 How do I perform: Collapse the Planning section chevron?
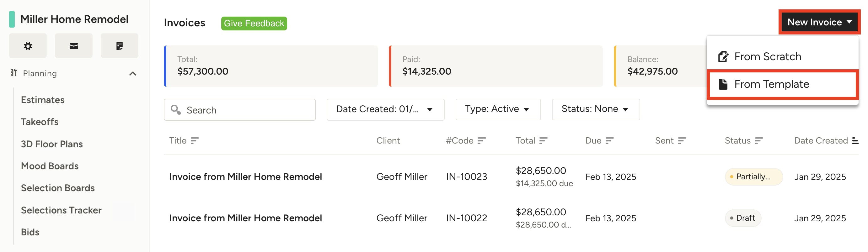(x=133, y=74)
